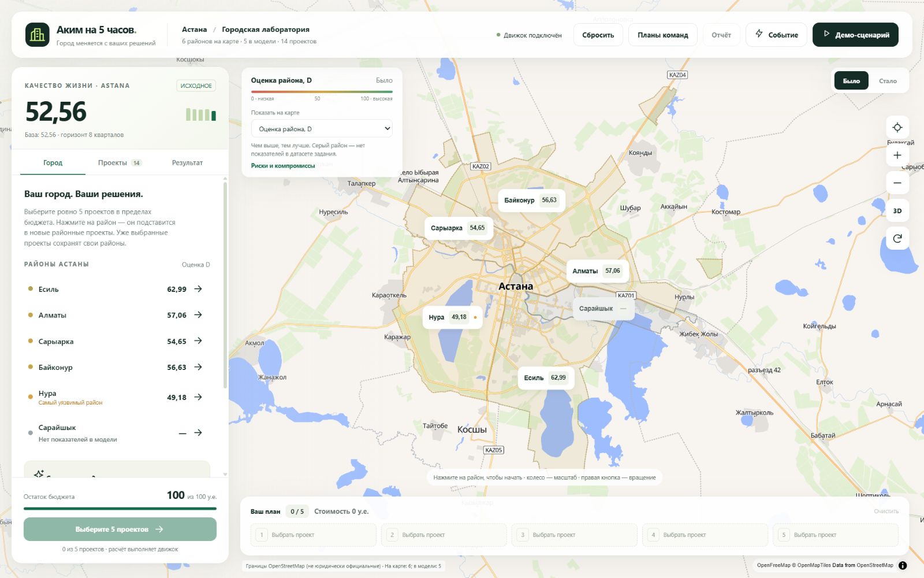924x578 pixels.
Task: Click project slot 5 Выбрать проект
Action: (836, 535)
